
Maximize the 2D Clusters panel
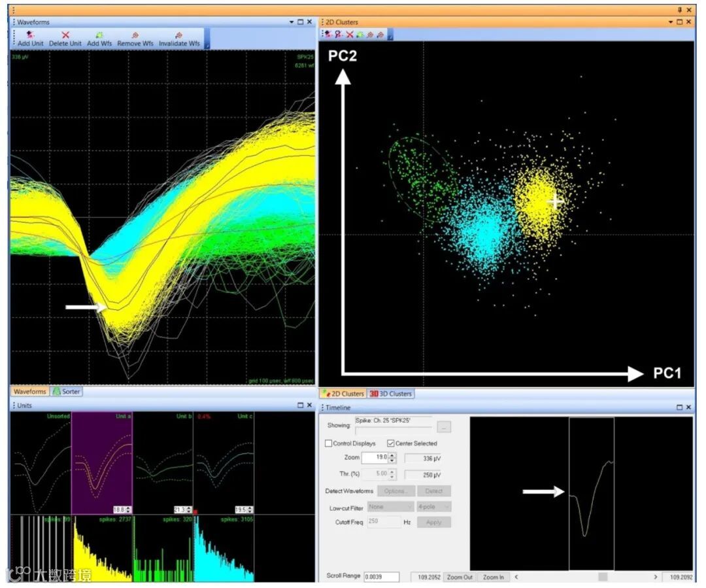(679, 22)
